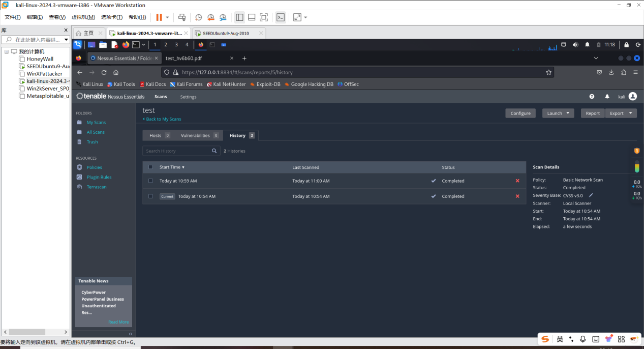Screen dimensions: 644x349
Task: Go Back to My Scans link
Action: pos(162,119)
